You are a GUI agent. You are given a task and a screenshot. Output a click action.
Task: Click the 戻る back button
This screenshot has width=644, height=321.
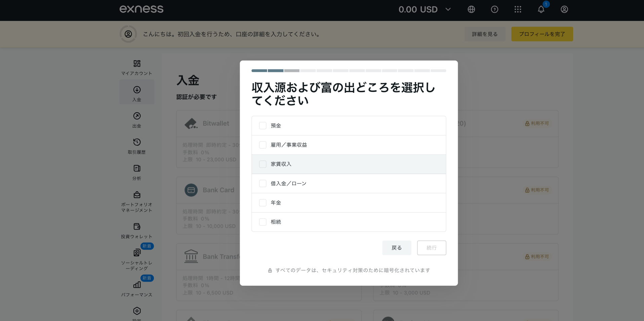[397, 248]
